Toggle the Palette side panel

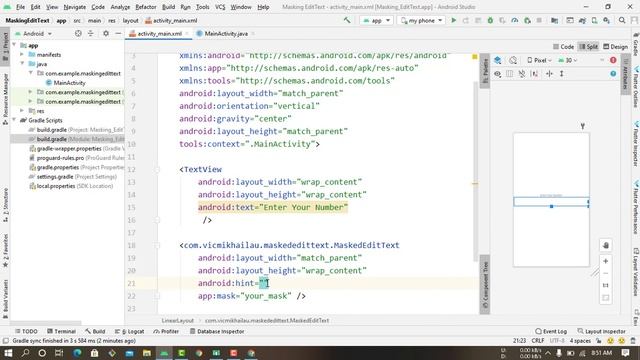pyautogui.click(x=485, y=70)
